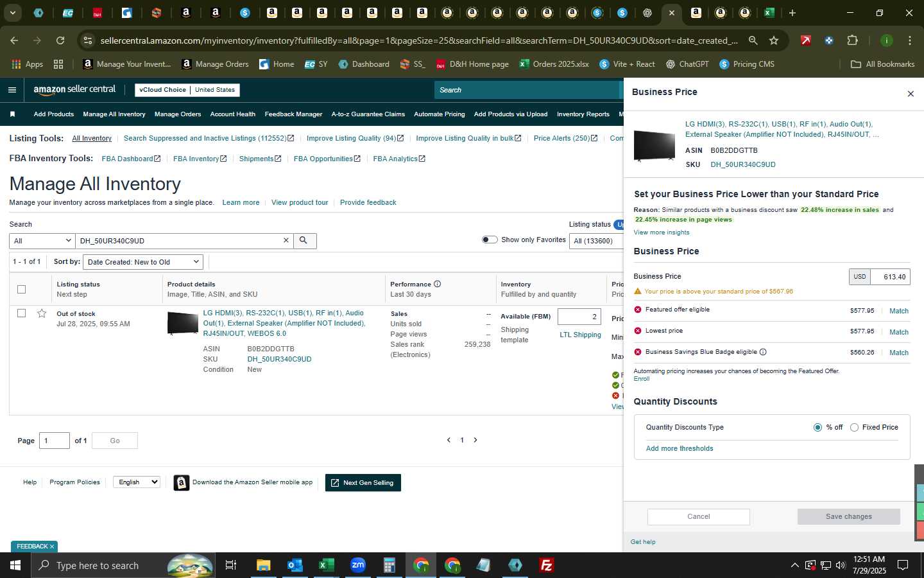
Task: Go to the next page arrow
Action: (x=475, y=440)
